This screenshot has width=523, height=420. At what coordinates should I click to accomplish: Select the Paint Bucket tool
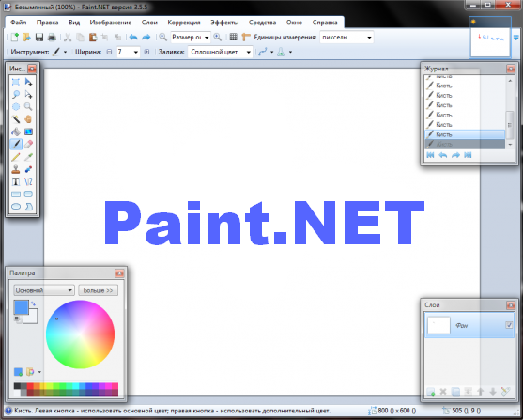click(x=16, y=132)
